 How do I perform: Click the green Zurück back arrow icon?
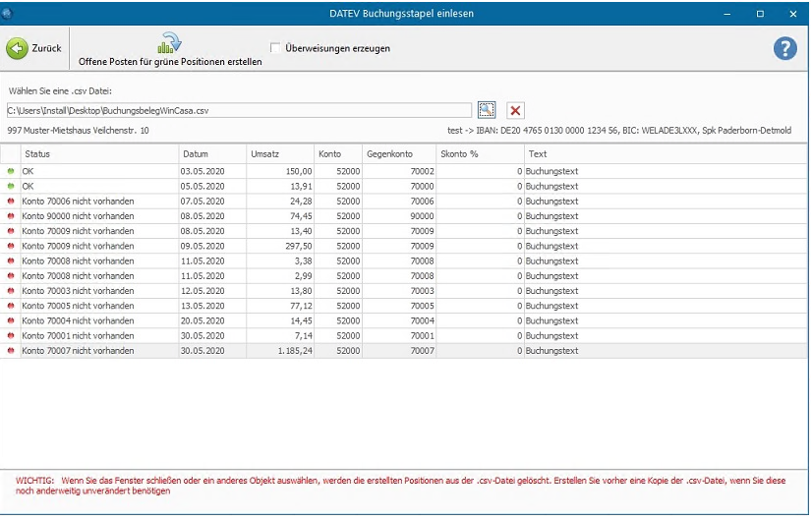click(x=17, y=48)
